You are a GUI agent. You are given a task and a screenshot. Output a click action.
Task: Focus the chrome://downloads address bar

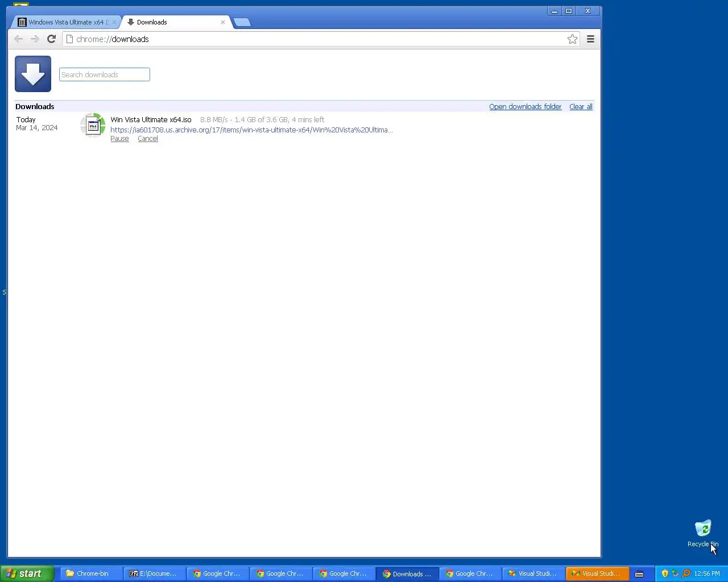318,39
